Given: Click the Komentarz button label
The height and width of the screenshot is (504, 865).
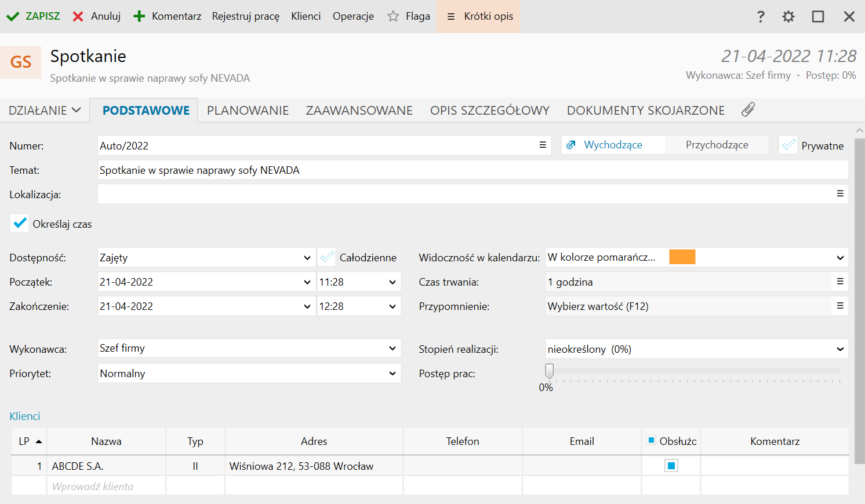Looking at the screenshot, I should tap(177, 16).
